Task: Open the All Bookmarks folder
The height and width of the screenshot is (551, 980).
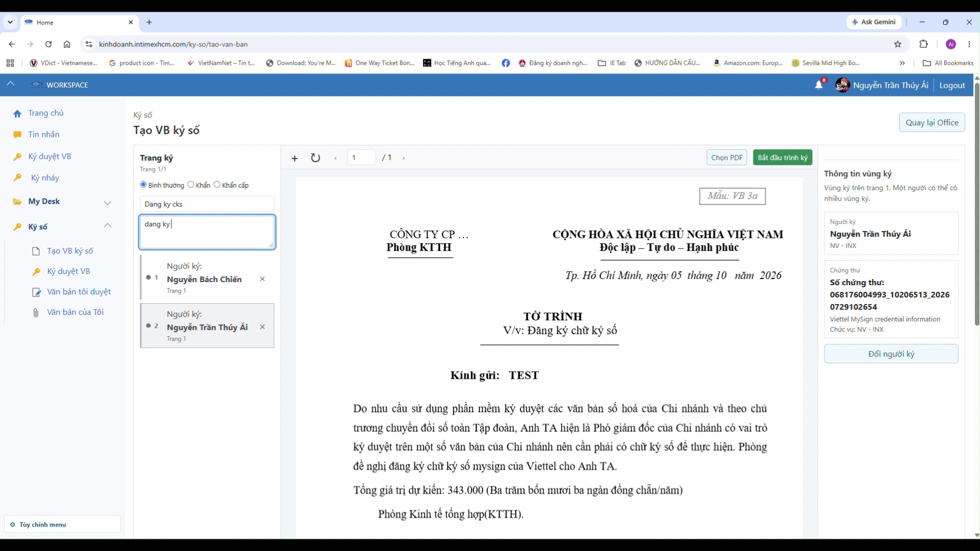Action: (948, 63)
